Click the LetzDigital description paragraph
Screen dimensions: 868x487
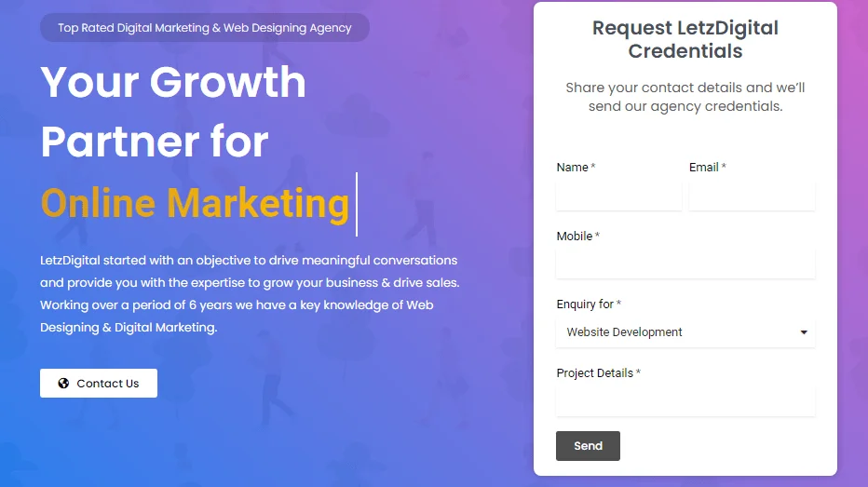(x=250, y=293)
